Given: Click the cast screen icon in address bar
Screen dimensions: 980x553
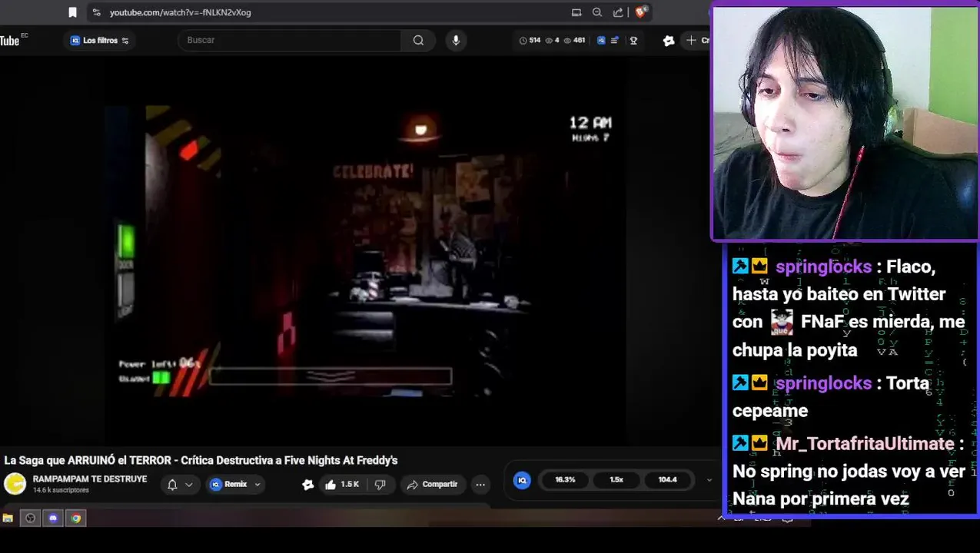Looking at the screenshot, I should coord(576,12).
